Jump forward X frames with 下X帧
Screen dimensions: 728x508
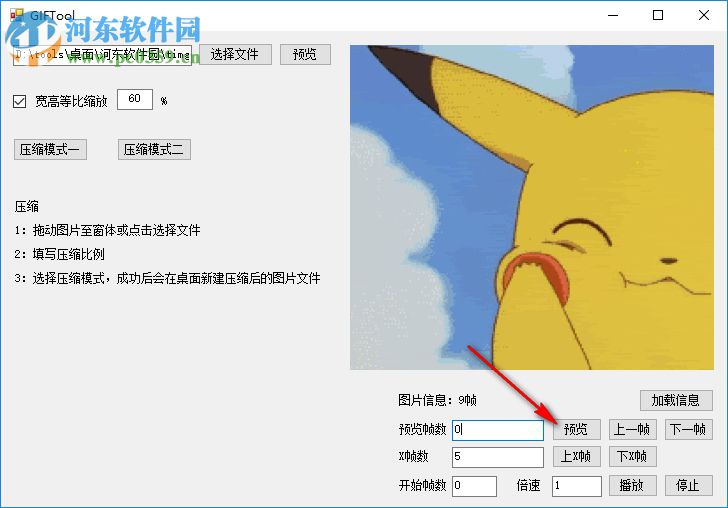[x=632, y=456]
